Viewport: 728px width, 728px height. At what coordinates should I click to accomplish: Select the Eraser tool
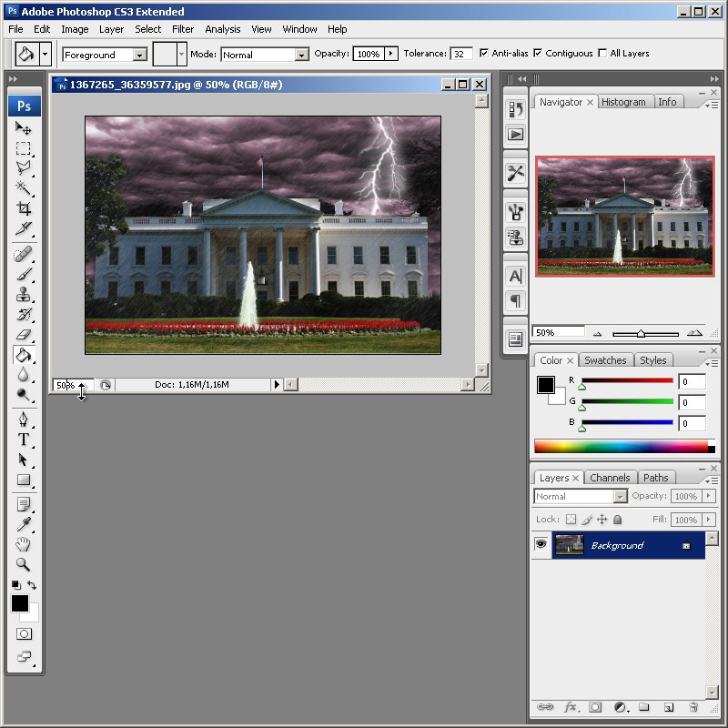[x=24, y=334]
